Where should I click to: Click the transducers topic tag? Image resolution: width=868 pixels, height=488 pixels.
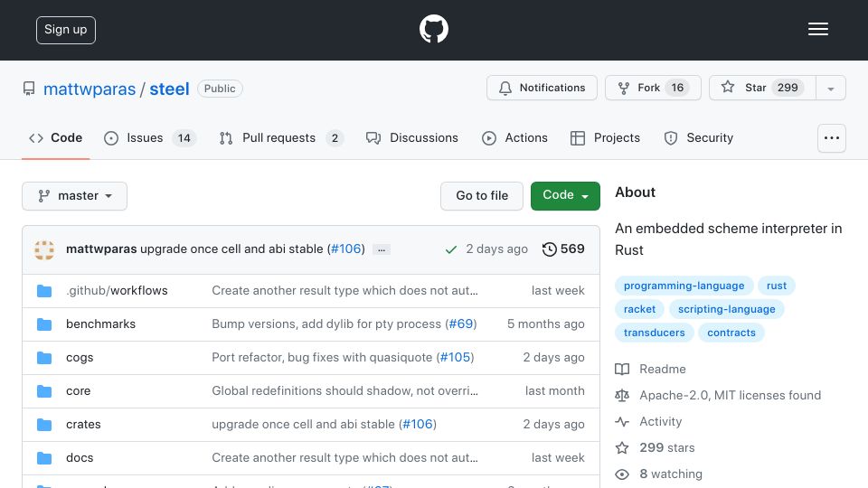[x=655, y=333]
